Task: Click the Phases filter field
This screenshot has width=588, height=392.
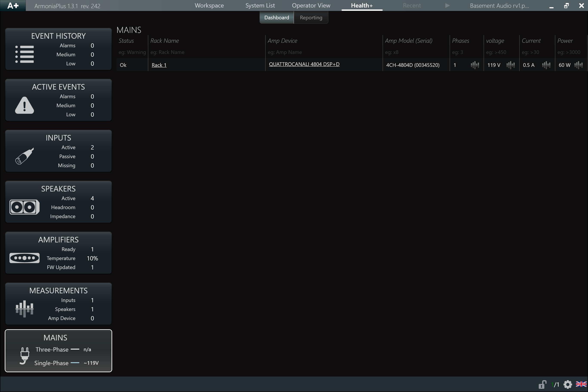Action: 467,52
